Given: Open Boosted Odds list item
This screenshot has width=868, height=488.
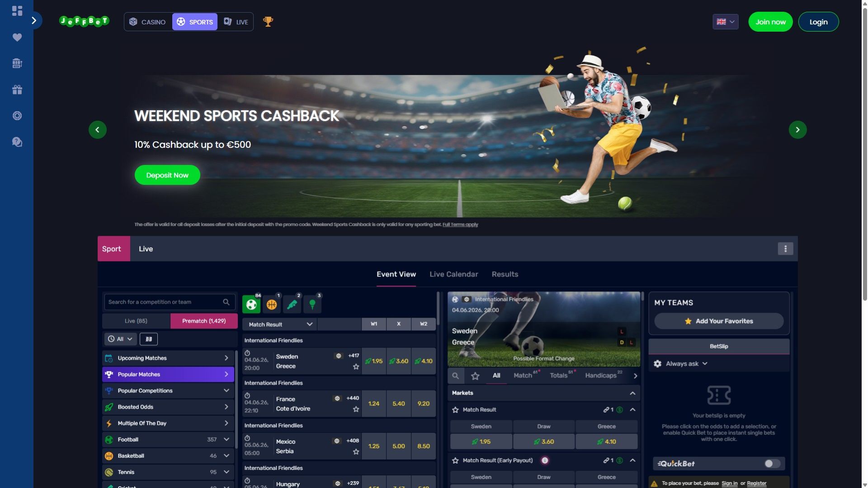Looking at the screenshot, I should 168,407.
